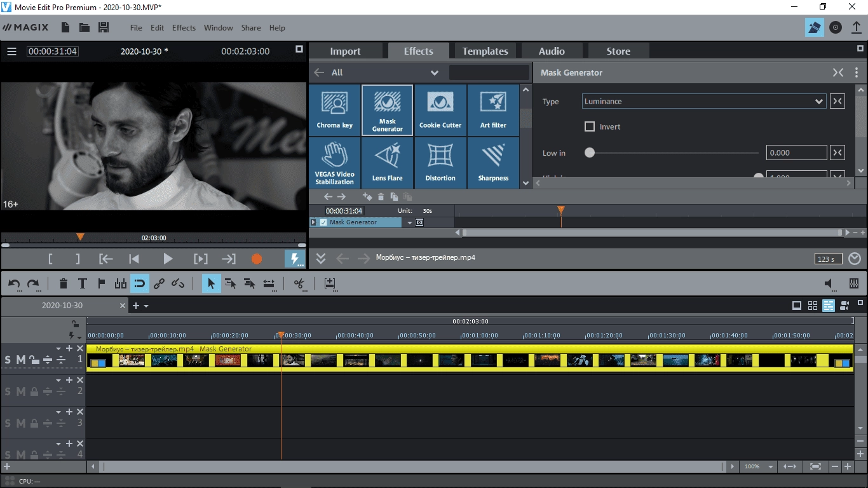Click the Save project floppy icon
Image resolution: width=868 pixels, height=488 pixels.
click(x=104, y=27)
